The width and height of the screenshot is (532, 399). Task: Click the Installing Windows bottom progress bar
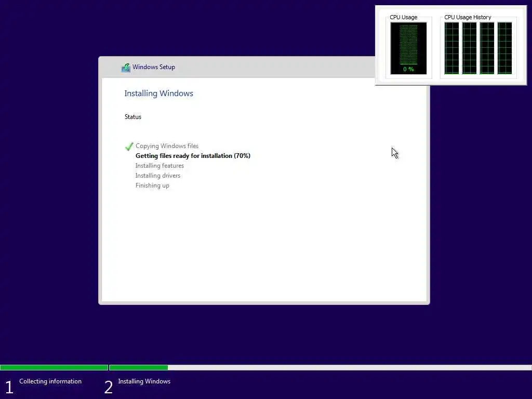(x=321, y=367)
